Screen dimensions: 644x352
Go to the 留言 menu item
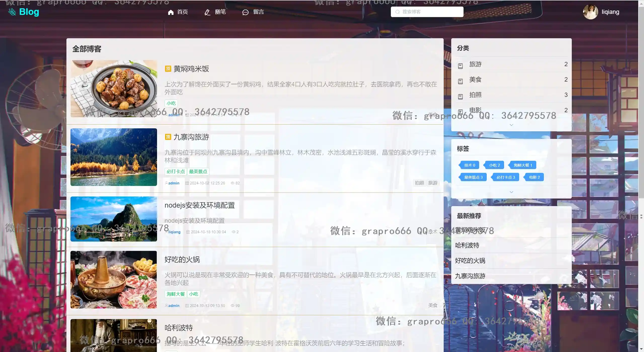pos(258,12)
